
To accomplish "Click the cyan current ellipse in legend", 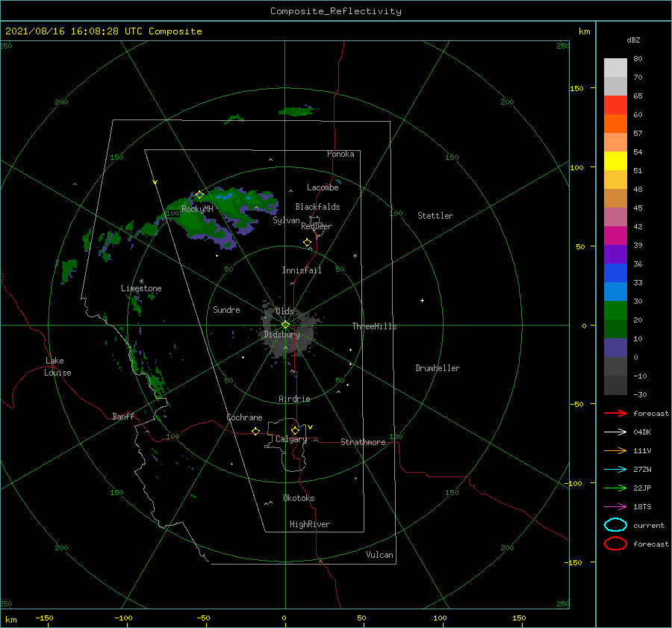I will (615, 525).
